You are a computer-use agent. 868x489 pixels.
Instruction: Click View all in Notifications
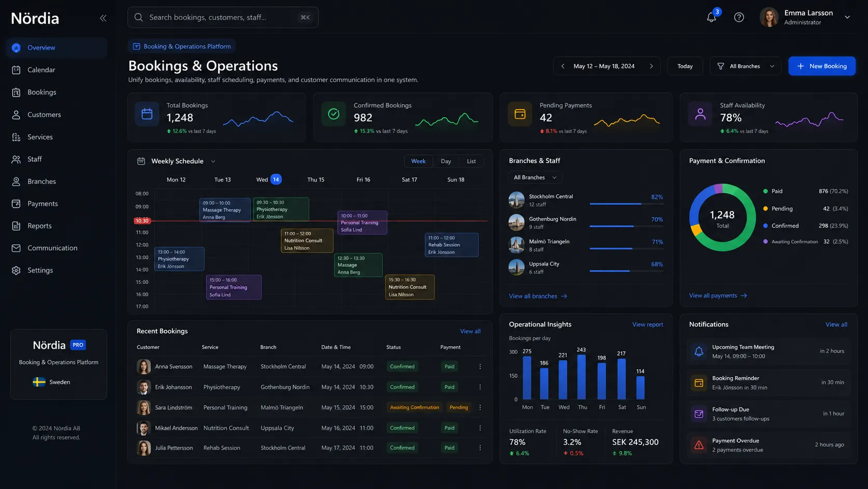pos(836,324)
